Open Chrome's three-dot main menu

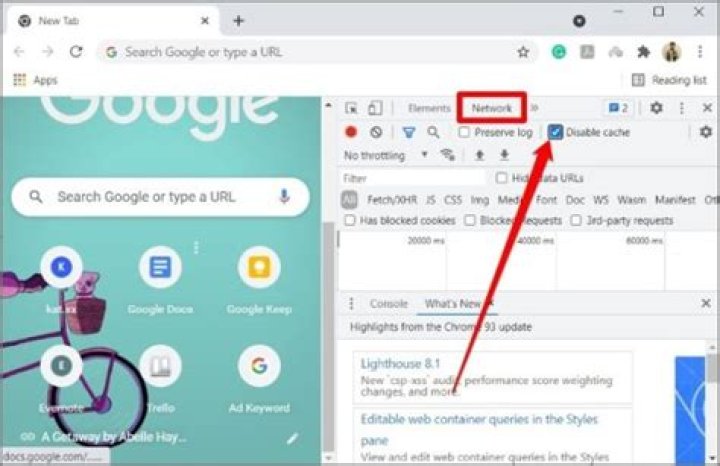[x=700, y=52]
